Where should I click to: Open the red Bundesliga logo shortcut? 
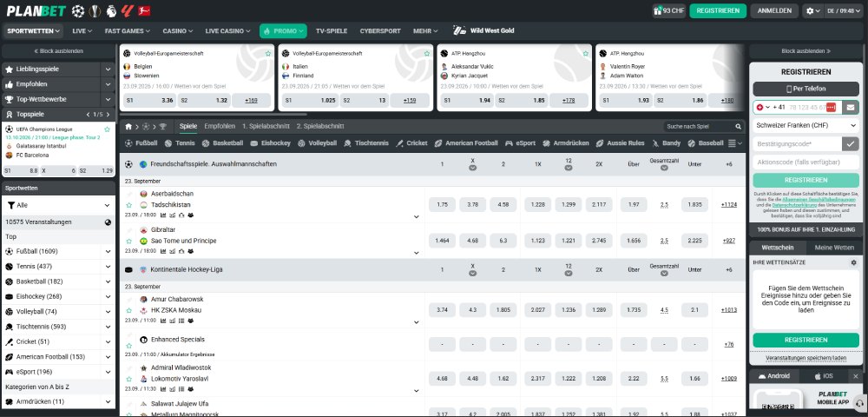point(144,10)
